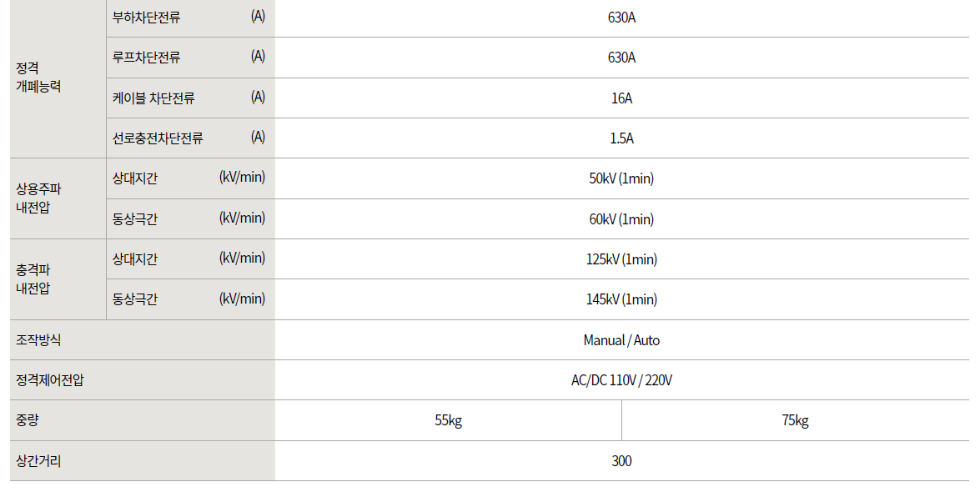Click the 16A value cell
The image size is (980, 492).
[x=621, y=98]
